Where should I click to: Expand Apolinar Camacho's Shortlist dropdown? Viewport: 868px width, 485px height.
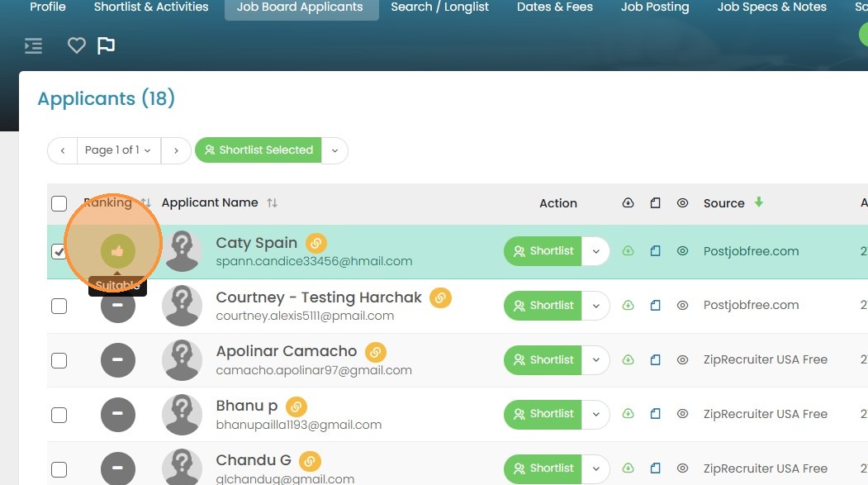pyautogui.click(x=595, y=360)
